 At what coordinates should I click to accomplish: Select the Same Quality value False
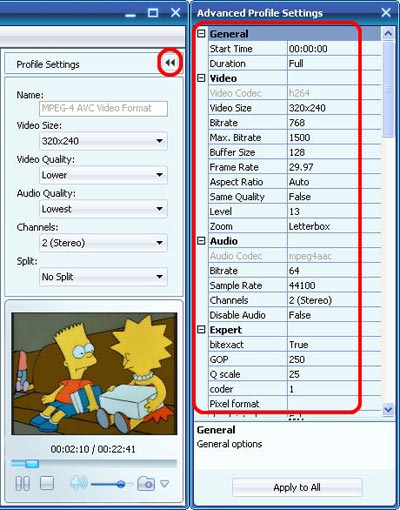334,197
